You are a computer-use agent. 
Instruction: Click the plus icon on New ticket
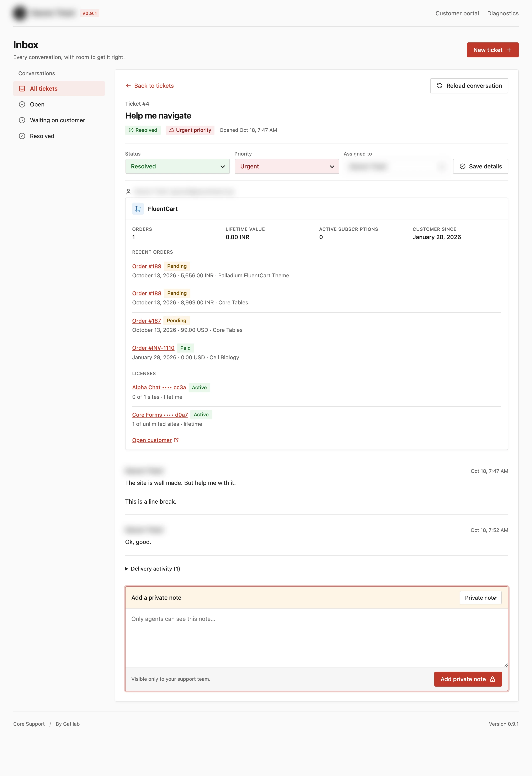click(509, 50)
